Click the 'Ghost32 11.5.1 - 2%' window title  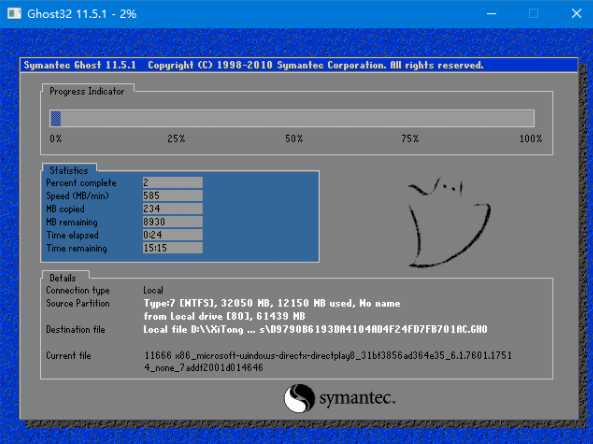(x=82, y=14)
